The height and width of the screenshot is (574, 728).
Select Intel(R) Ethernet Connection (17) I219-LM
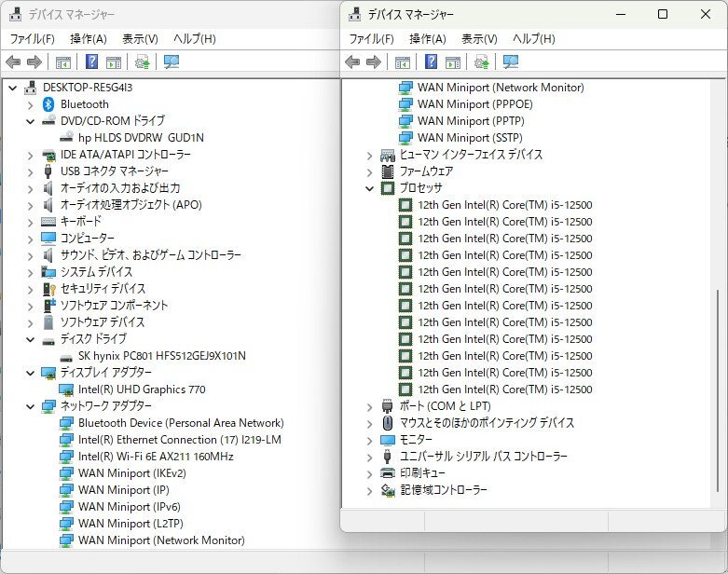coord(179,440)
